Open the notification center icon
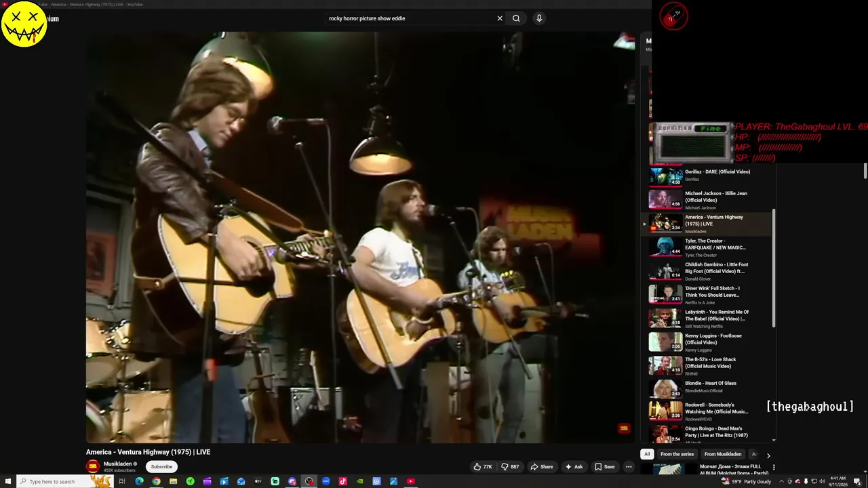This screenshot has width=868, height=488. coord(857,481)
